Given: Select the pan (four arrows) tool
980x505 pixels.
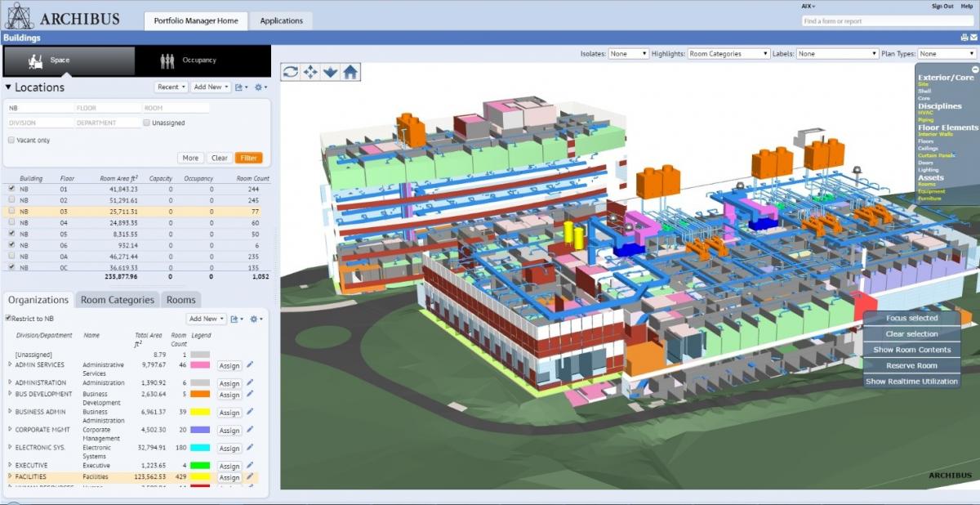Looking at the screenshot, I should 310,72.
